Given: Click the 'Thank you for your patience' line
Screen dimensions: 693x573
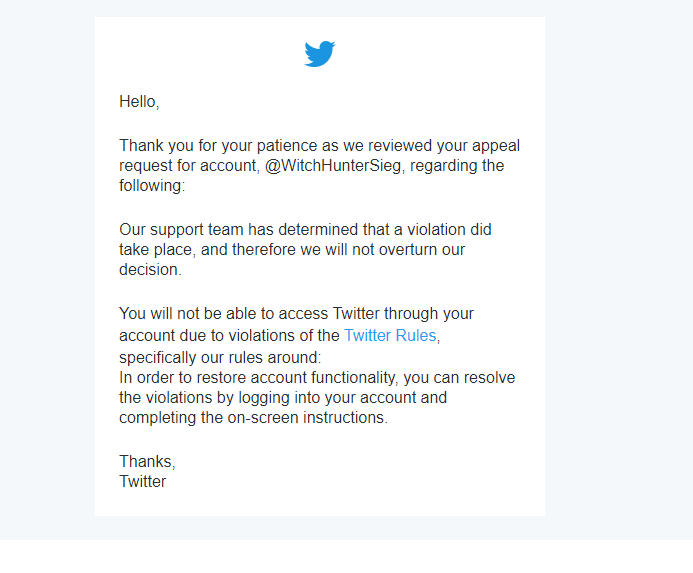Looking at the screenshot, I should pos(320,146).
